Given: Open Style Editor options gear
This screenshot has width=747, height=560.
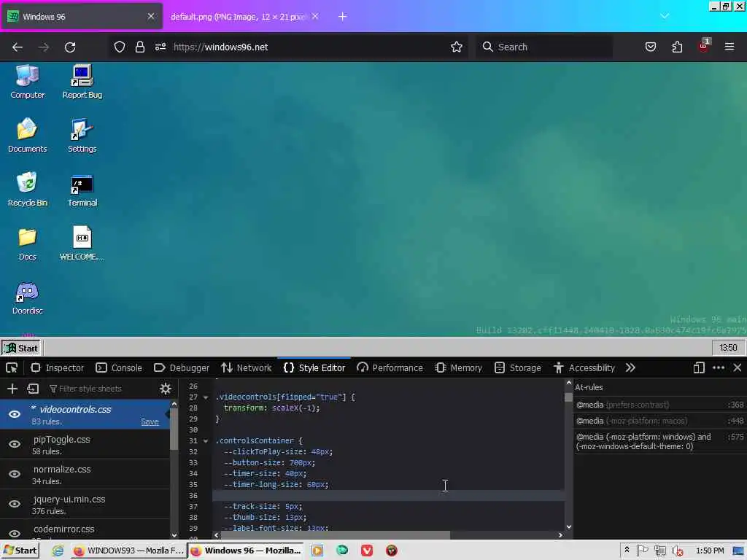Looking at the screenshot, I should (166, 389).
